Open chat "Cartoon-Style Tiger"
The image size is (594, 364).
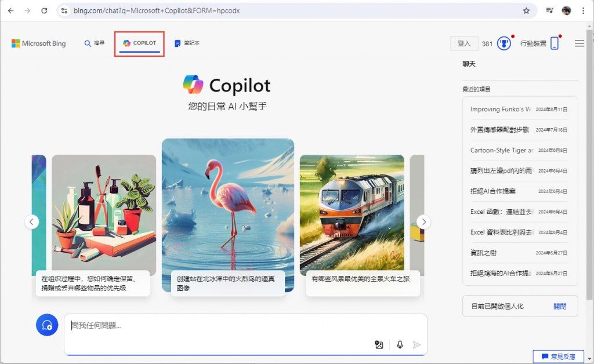coord(519,150)
